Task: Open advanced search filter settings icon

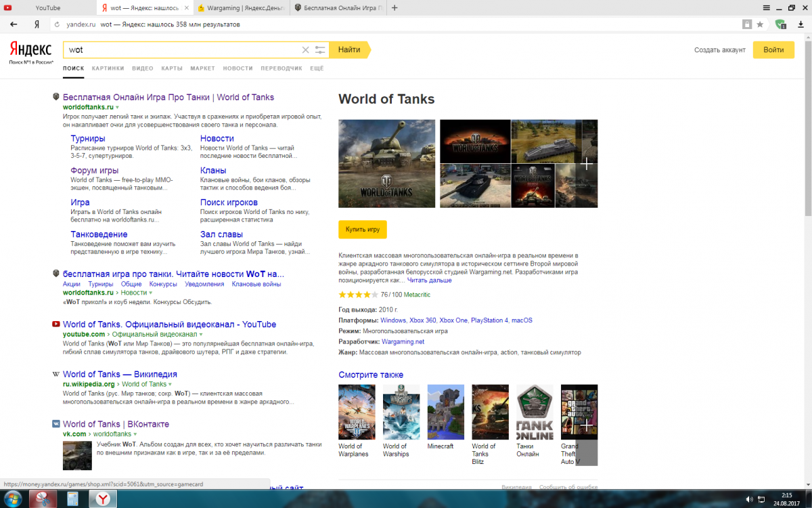Action: 320,50
